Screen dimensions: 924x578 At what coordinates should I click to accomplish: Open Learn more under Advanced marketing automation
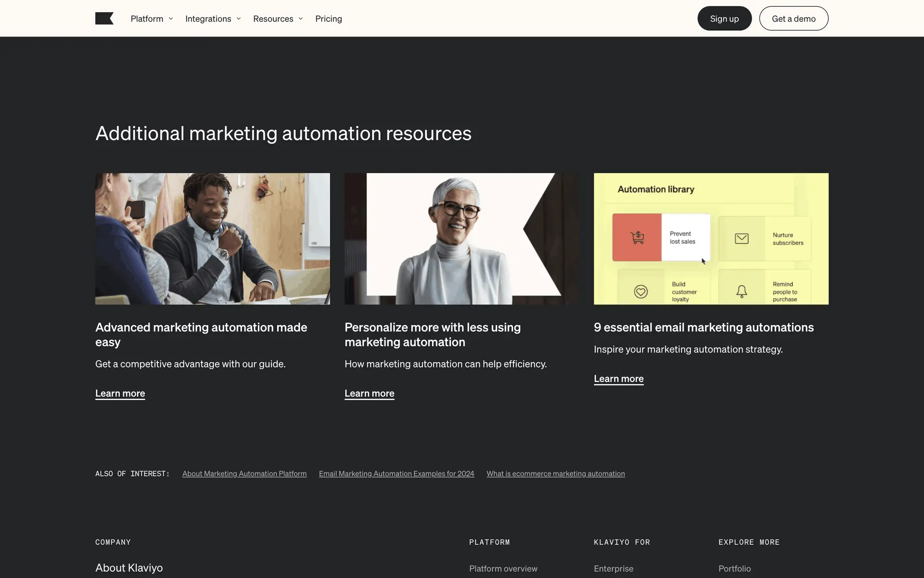click(x=120, y=393)
